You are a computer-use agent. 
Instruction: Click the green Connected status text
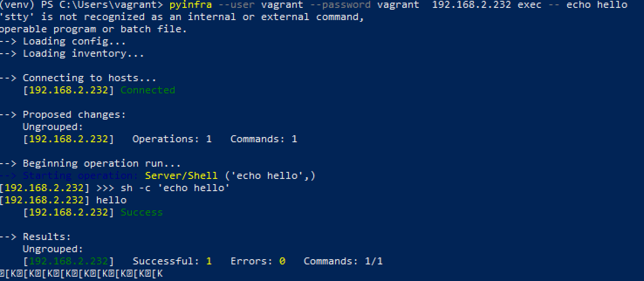[x=148, y=90]
